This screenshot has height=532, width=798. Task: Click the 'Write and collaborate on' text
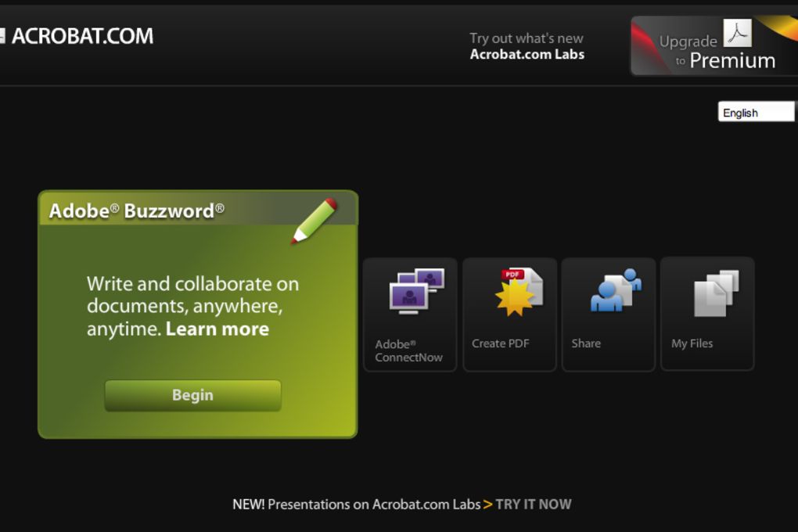pyautogui.click(x=193, y=284)
